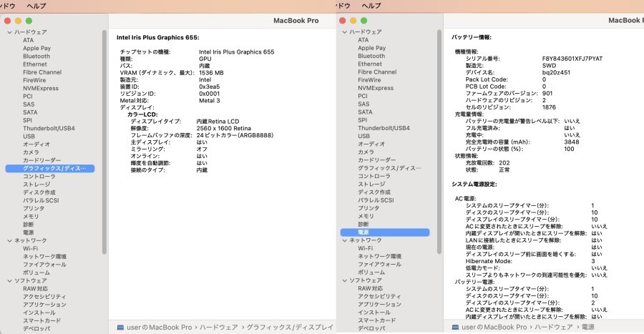Screen dimensions: 644x334
Task: Select Fibre Channel in left window sidebar
Action: 42,72
